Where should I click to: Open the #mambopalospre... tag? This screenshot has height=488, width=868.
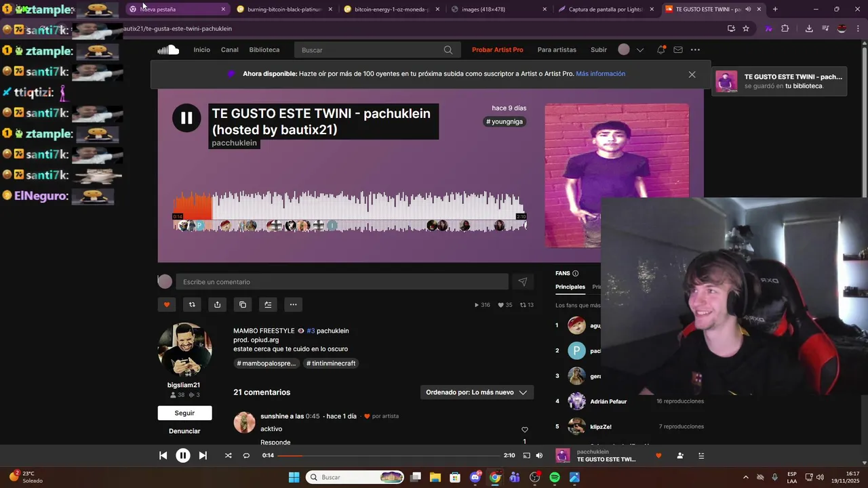[x=267, y=363]
